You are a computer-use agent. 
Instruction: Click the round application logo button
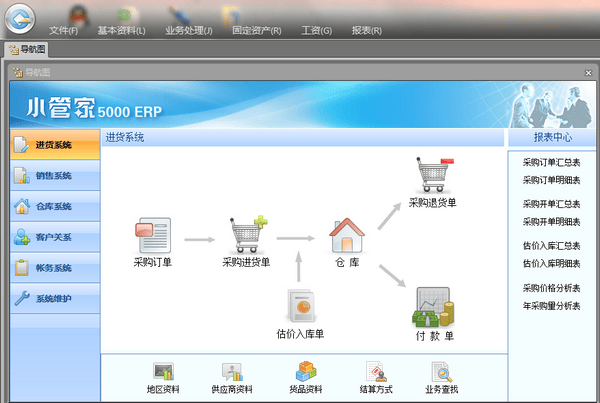(20, 19)
